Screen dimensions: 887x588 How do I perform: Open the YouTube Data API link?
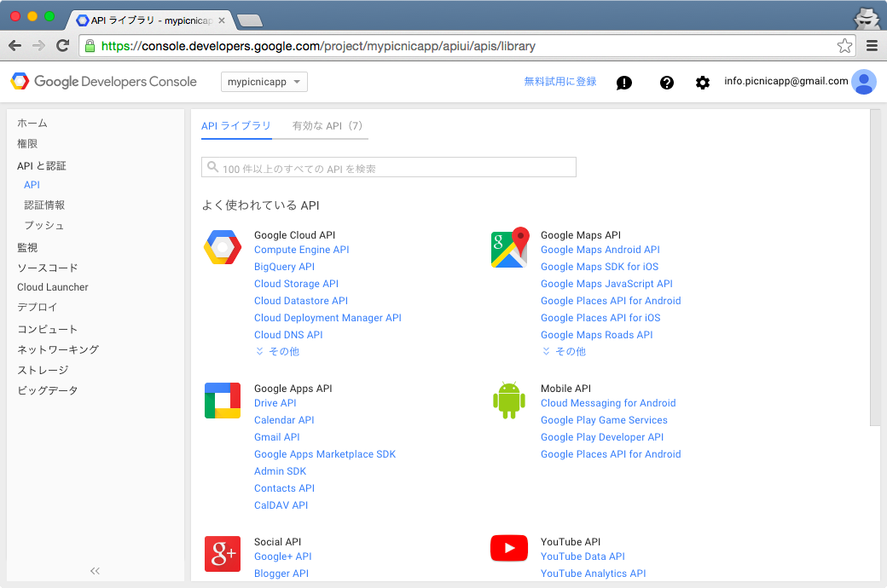click(x=583, y=556)
